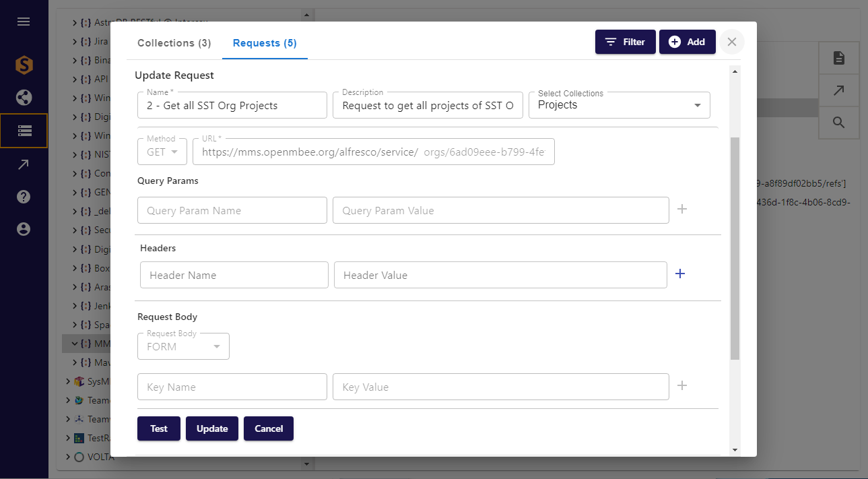Open the hamburger menu in sidebar
Viewport: 868px width, 479px height.
(x=24, y=22)
